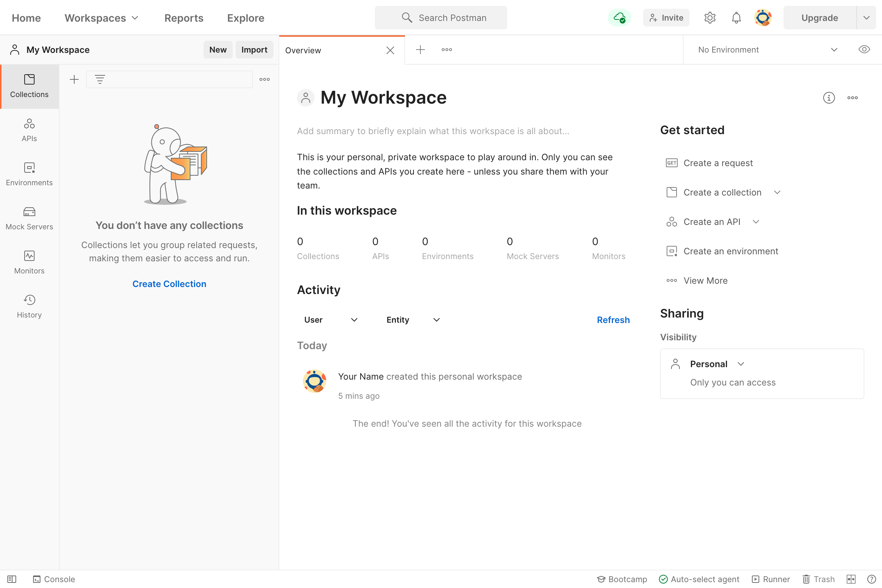This screenshot has width=882, height=588.
Task: Click the Invite button
Action: pyautogui.click(x=666, y=18)
